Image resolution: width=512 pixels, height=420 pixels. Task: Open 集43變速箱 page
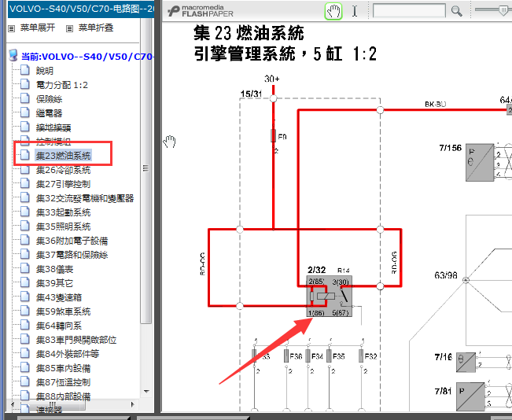click(59, 297)
